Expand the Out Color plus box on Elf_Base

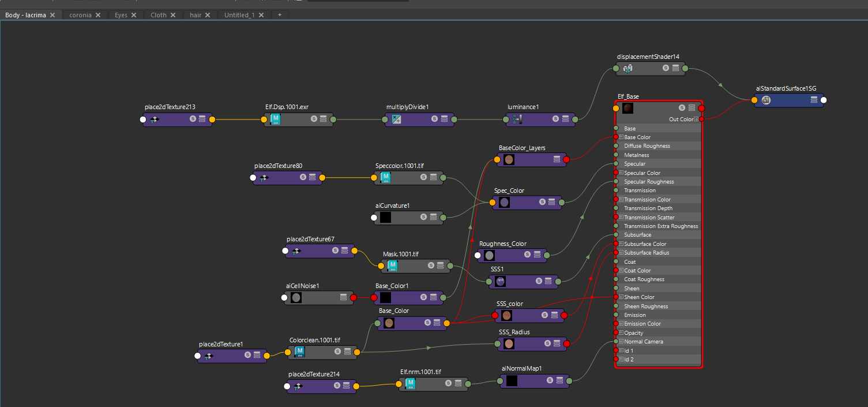[x=696, y=119]
